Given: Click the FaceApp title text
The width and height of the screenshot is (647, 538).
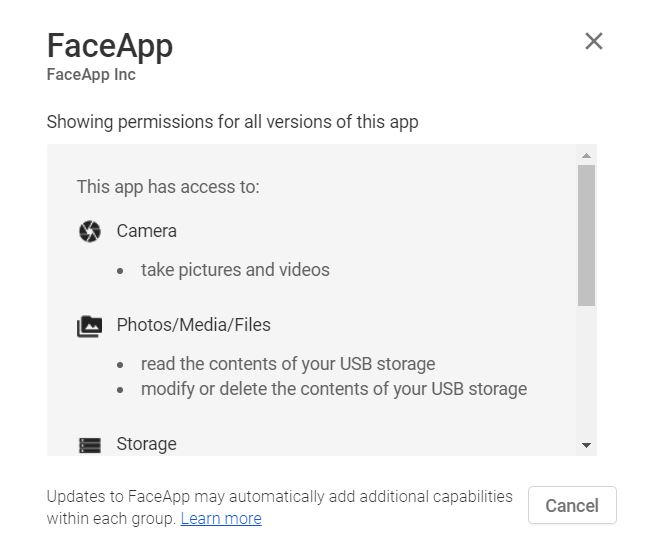Looking at the screenshot, I should click(x=110, y=46).
